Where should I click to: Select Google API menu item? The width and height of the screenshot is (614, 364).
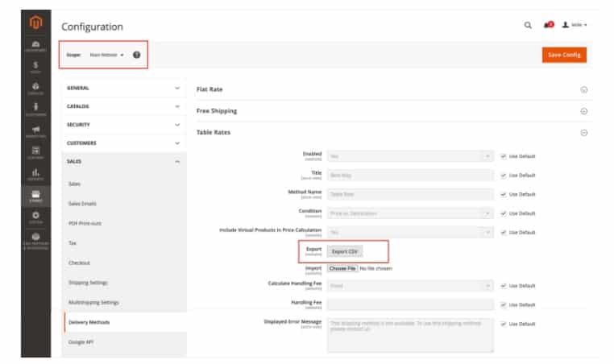pos(81,342)
